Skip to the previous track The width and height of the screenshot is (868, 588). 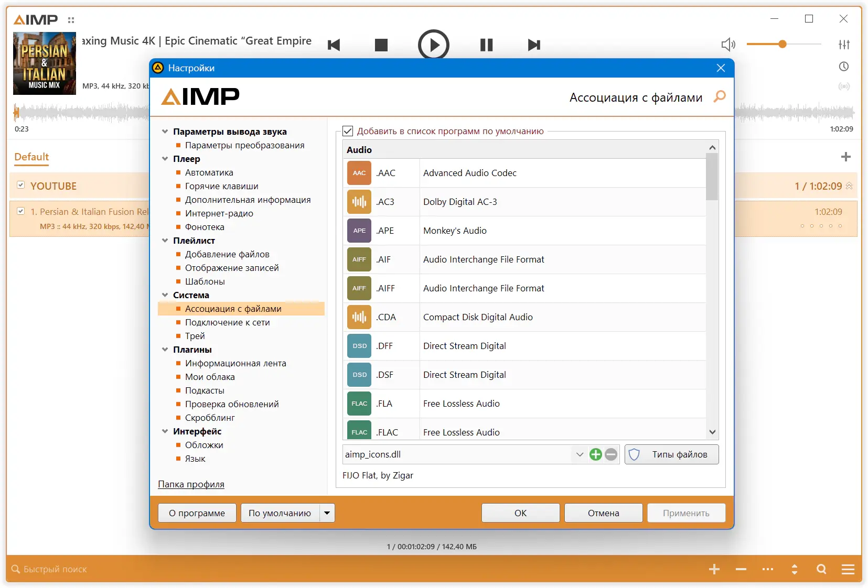pos(334,45)
